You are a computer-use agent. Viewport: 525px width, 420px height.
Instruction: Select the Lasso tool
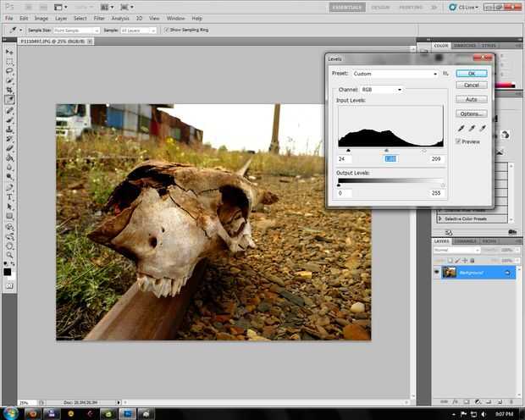click(9, 71)
